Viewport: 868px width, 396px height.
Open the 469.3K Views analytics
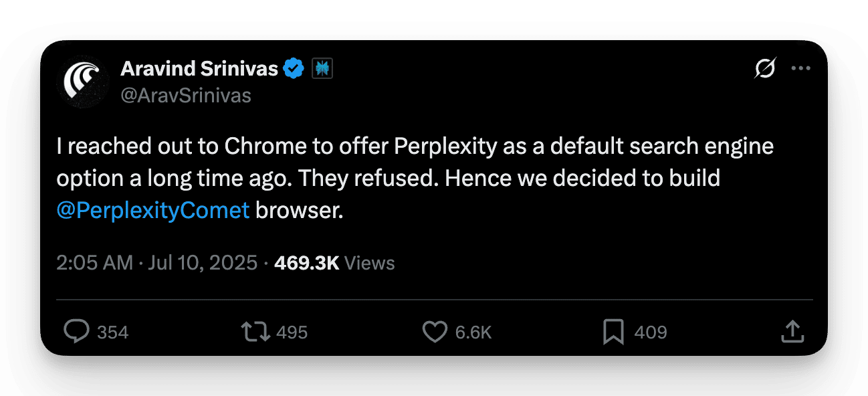[334, 263]
